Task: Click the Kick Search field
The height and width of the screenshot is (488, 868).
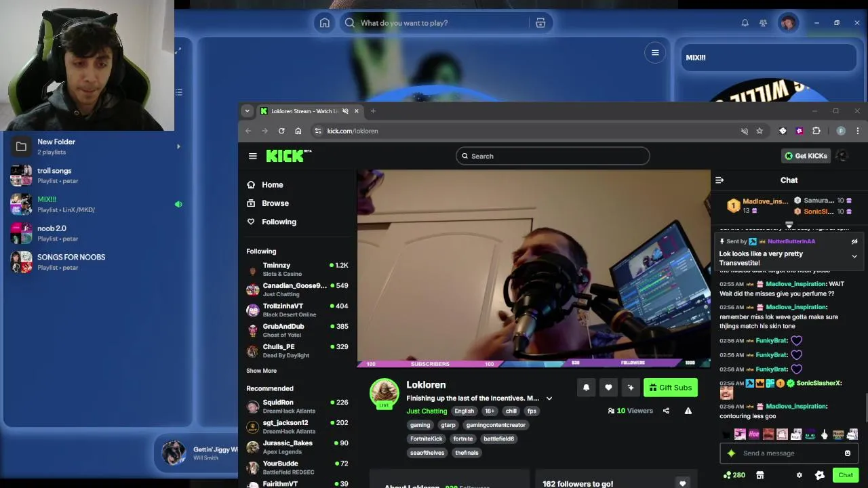Action: (x=553, y=156)
